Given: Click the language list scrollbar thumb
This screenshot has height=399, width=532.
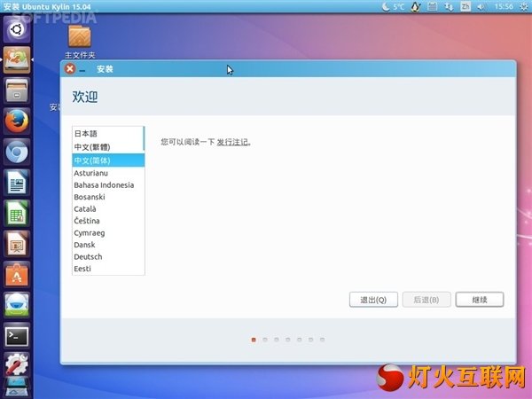Looking at the screenshot, I should pyautogui.click(x=144, y=139).
